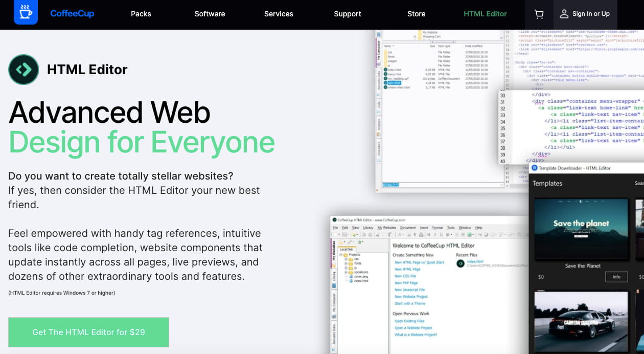The height and width of the screenshot is (354, 644).
Task: Click the New HTML Page link
Action: (x=407, y=269)
